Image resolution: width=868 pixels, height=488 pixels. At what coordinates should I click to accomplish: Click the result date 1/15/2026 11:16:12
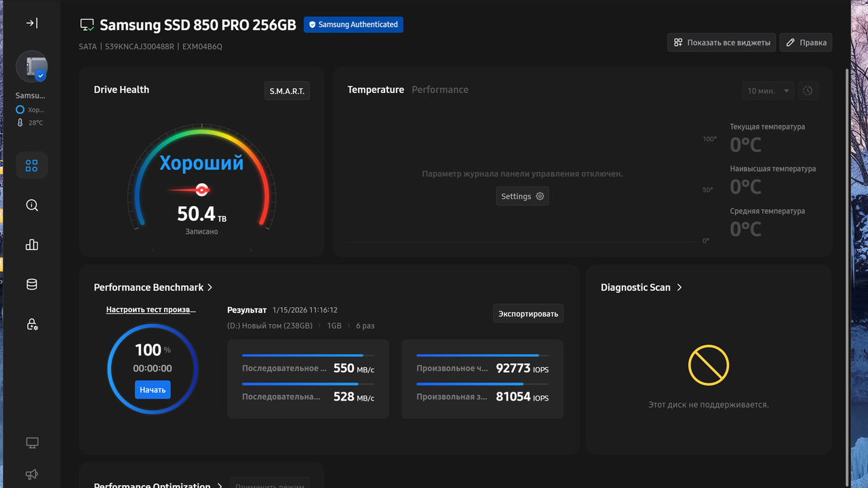click(305, 310)
